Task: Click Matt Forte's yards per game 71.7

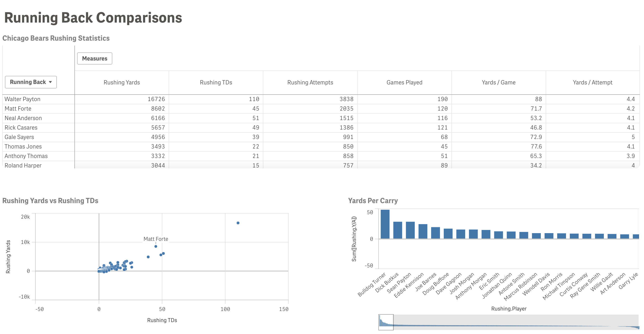Action: (536, 109)
